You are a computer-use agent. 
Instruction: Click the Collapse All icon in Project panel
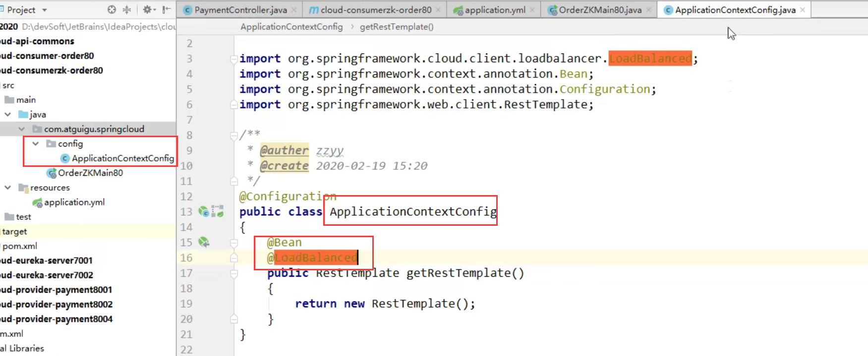127,9
